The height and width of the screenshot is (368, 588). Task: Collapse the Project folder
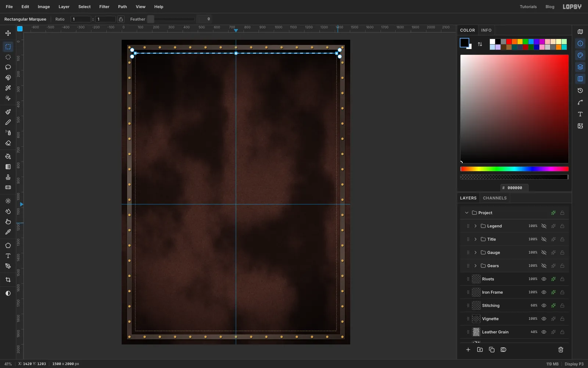(x=467, y=213)
